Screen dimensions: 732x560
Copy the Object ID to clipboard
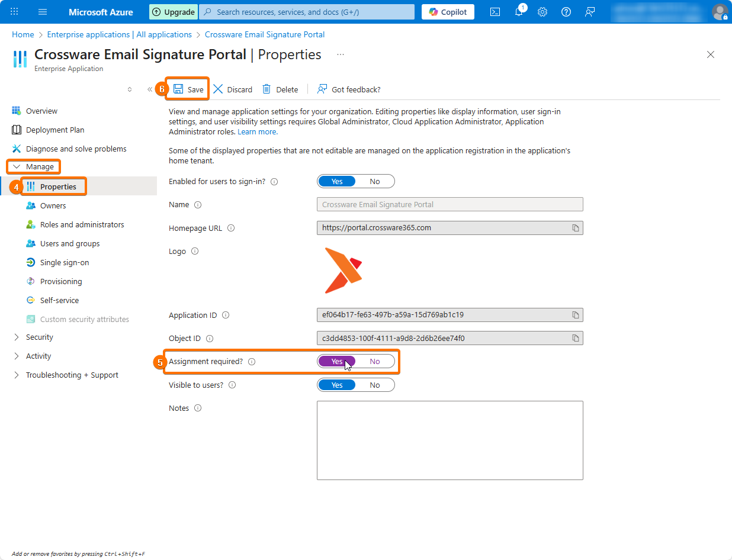575,339
